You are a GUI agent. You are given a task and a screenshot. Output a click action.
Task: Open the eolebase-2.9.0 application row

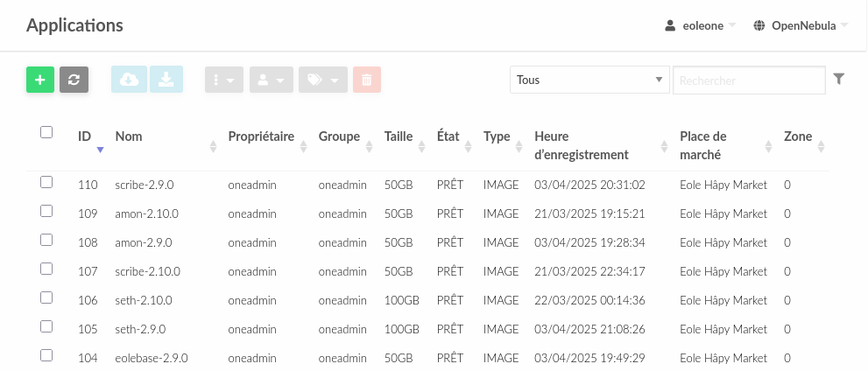click(x=151, y=358)
